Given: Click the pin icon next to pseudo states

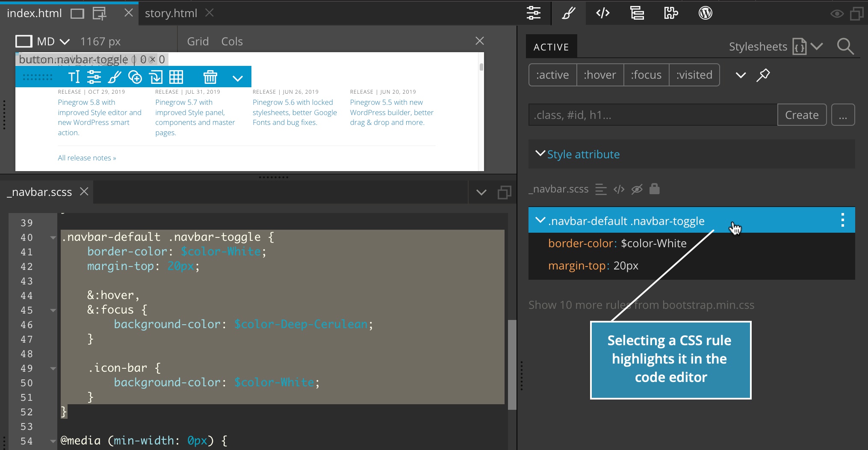Looking at the screenshot, I should (x=763, y=75).
